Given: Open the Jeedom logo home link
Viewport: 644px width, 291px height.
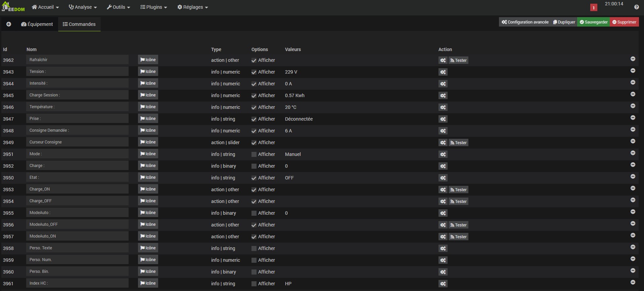Looking at the screenshot, I should 13,7.
